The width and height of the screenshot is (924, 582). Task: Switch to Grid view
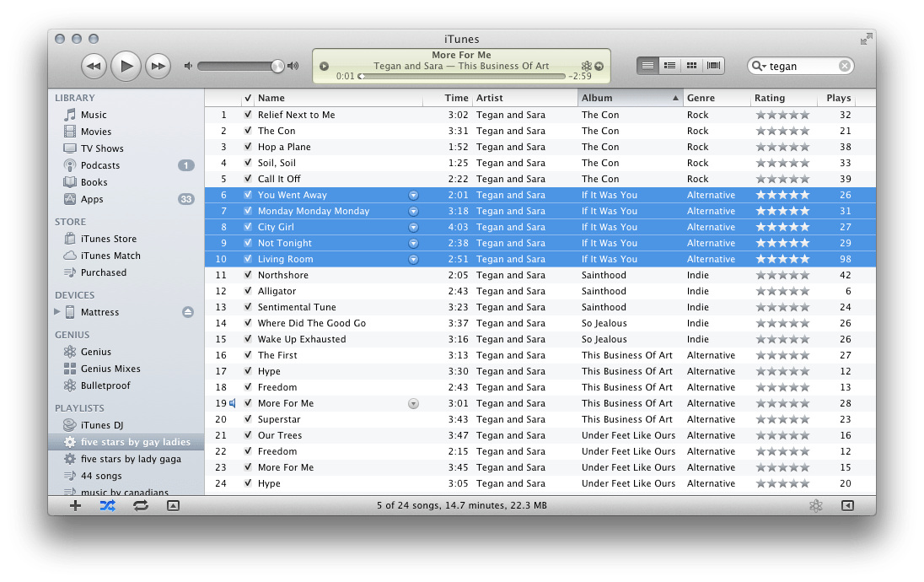pyautogui.click(x=691, y=65)
